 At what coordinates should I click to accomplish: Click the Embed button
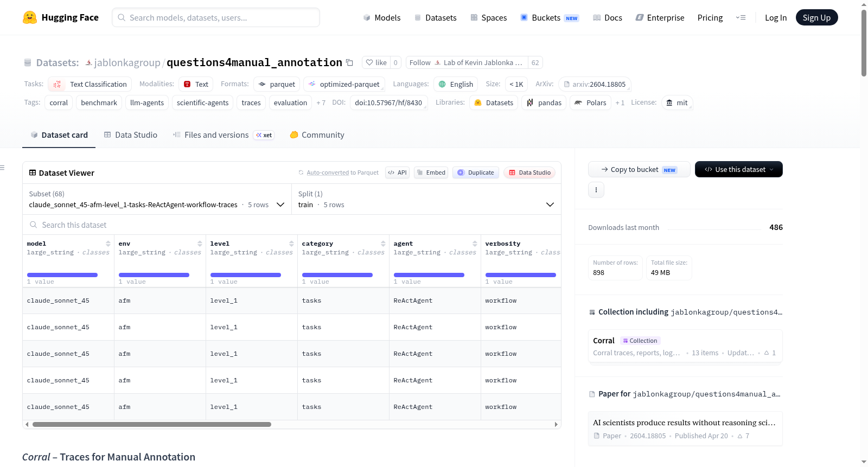coord(431,173)
